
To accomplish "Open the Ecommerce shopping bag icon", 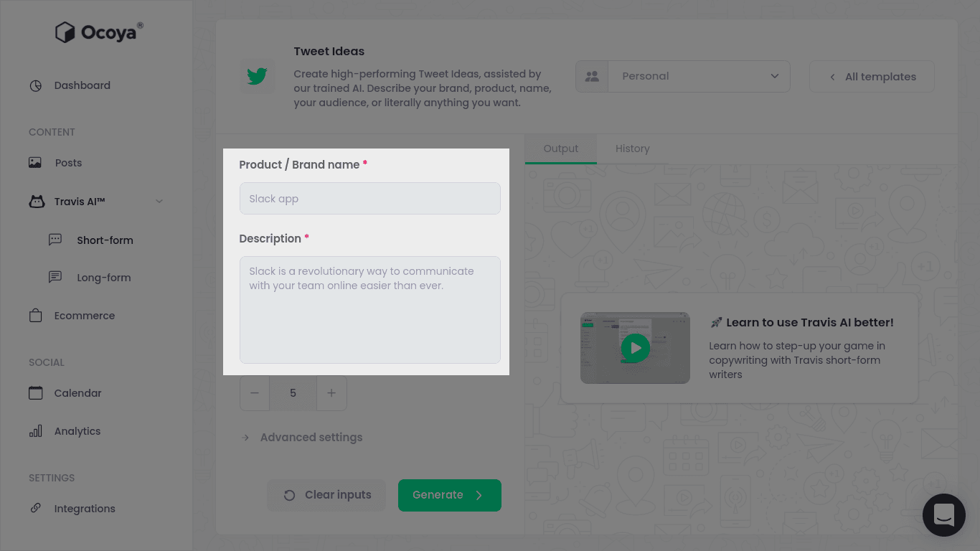I will coord(36,316).
